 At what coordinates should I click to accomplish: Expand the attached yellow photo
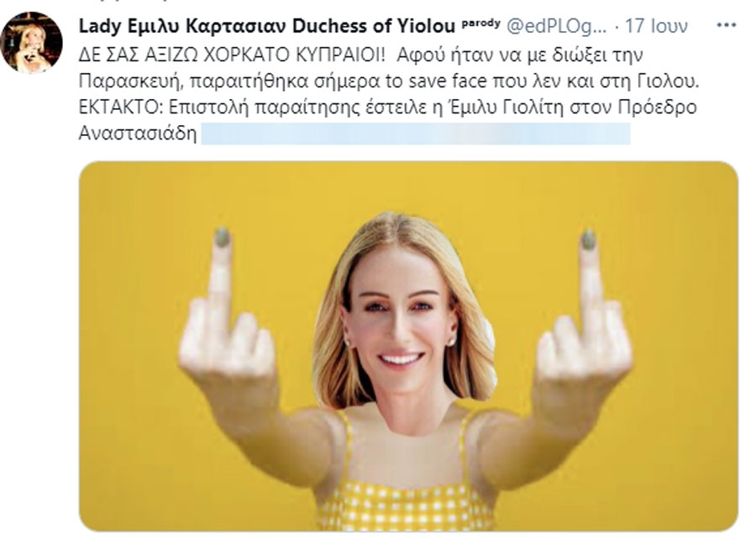(x=408, y=347)
